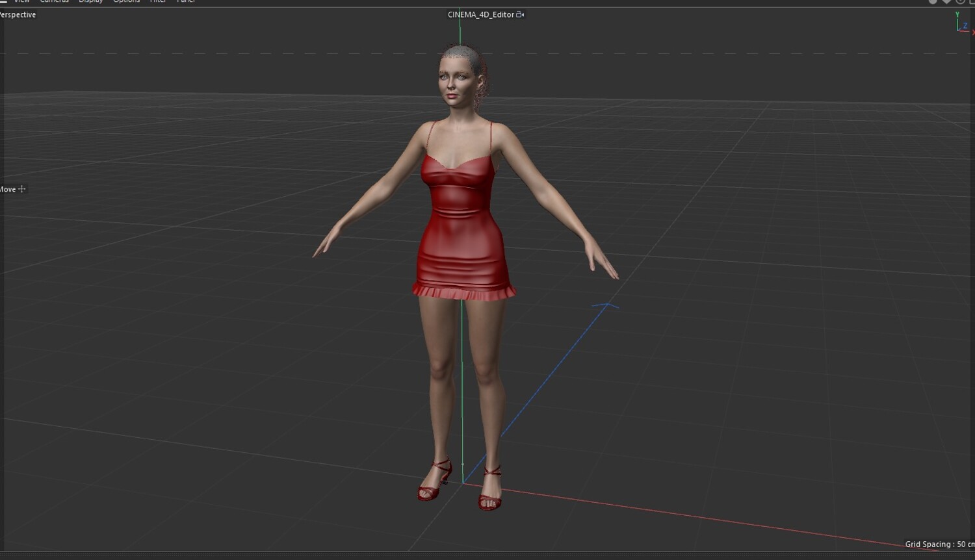The height and width of the screenshot is (560, 975).
Task: Click the Grid Spacing readout
Action: coord(940,544)
